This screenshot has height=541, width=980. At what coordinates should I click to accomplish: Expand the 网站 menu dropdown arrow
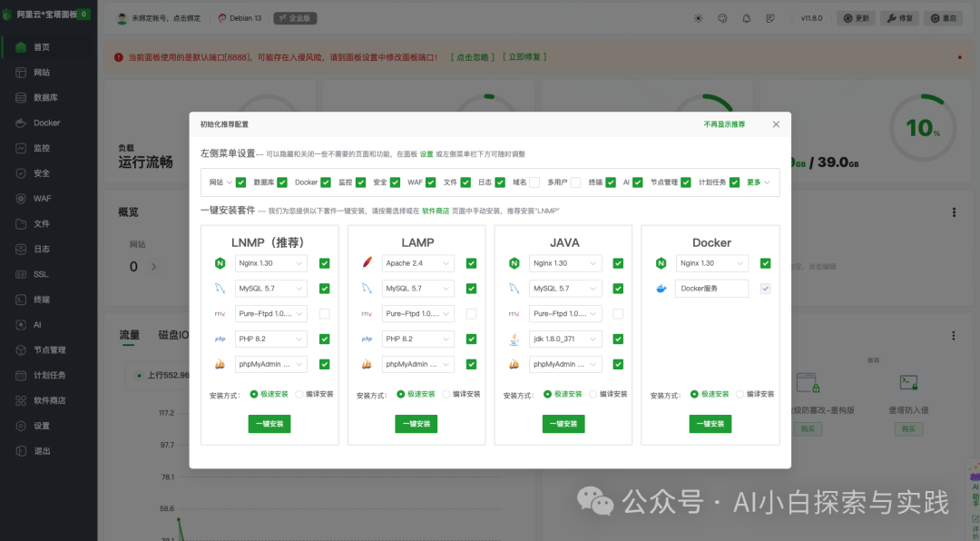point(230,182)
